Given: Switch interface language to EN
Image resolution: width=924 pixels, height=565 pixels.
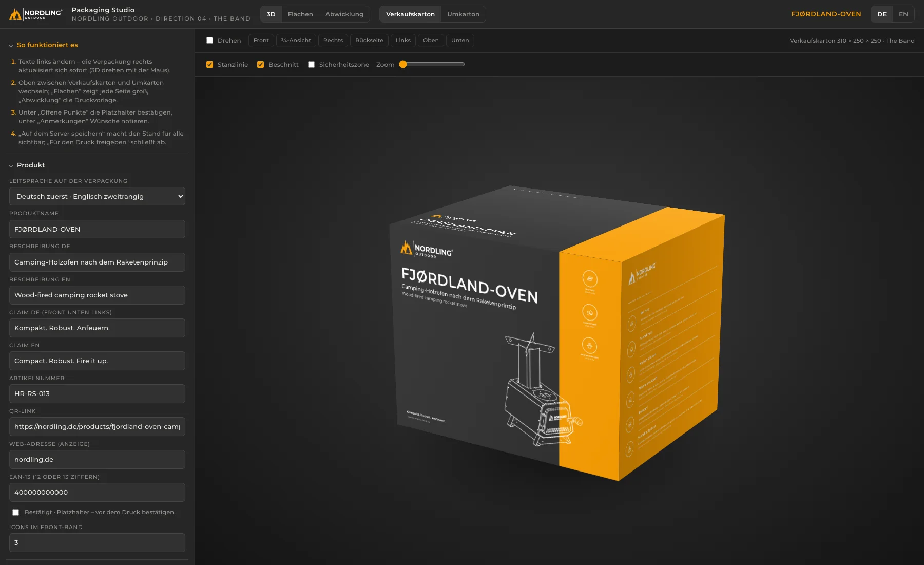Looking at the screenshot, I should (903, 14).
